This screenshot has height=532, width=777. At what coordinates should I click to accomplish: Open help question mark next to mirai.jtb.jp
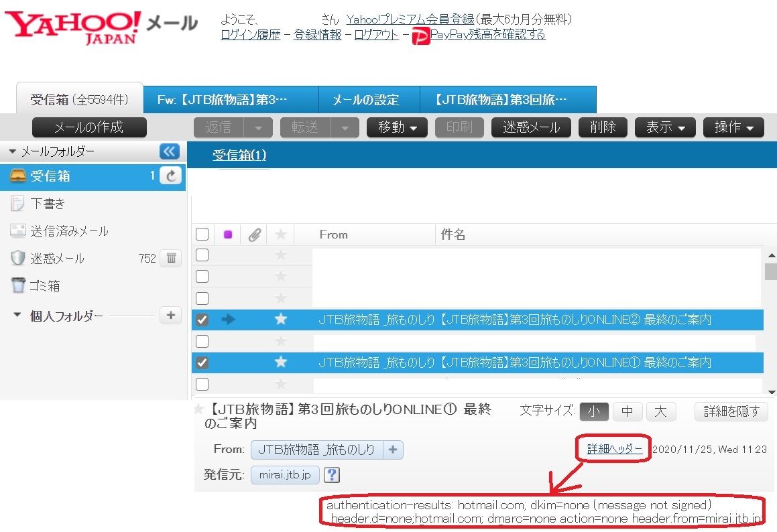click(331, 475)
